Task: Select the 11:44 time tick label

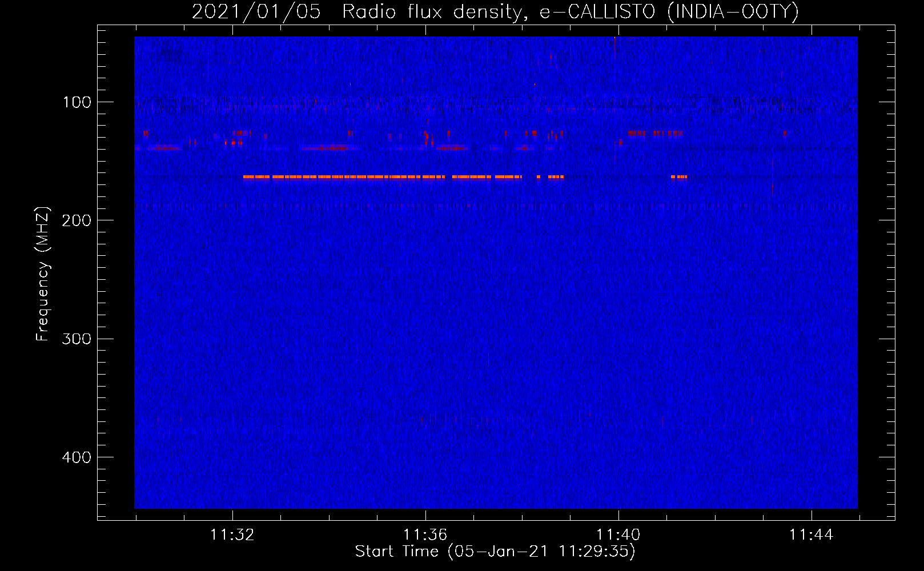Action: [x=811, y=535]
